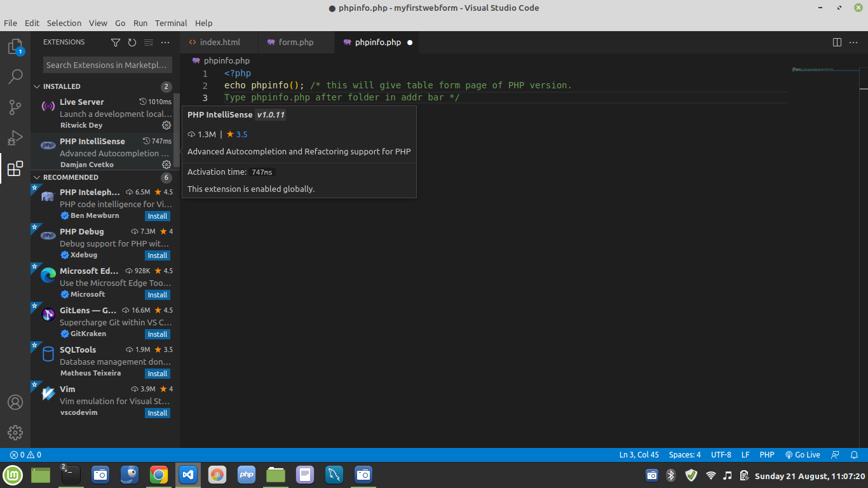The image size is (868, 488).
Task: Open the Terminal menu
Action: click(x=171, y=23)
